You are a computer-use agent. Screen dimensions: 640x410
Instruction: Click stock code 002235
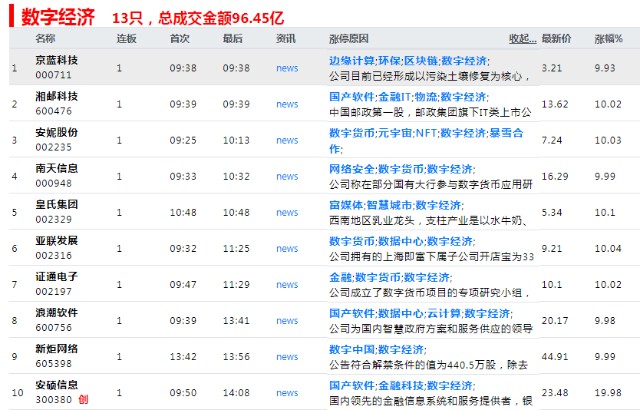pos(53,147)
